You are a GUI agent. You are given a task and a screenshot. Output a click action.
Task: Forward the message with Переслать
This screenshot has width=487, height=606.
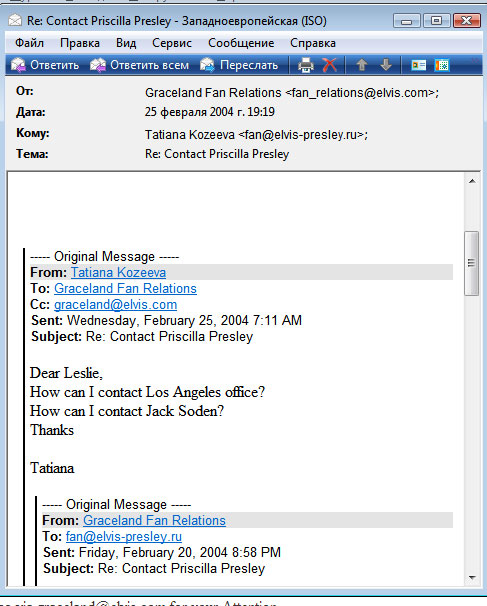tap(239, 65)
